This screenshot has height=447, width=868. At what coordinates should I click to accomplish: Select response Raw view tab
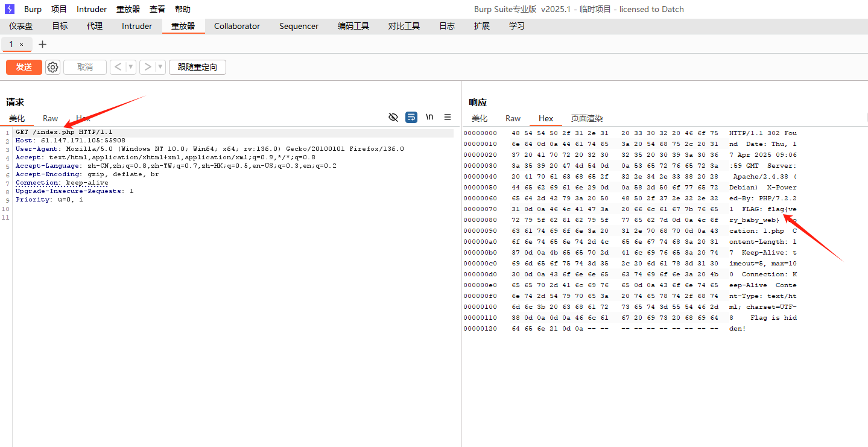[x=513, y=118]
